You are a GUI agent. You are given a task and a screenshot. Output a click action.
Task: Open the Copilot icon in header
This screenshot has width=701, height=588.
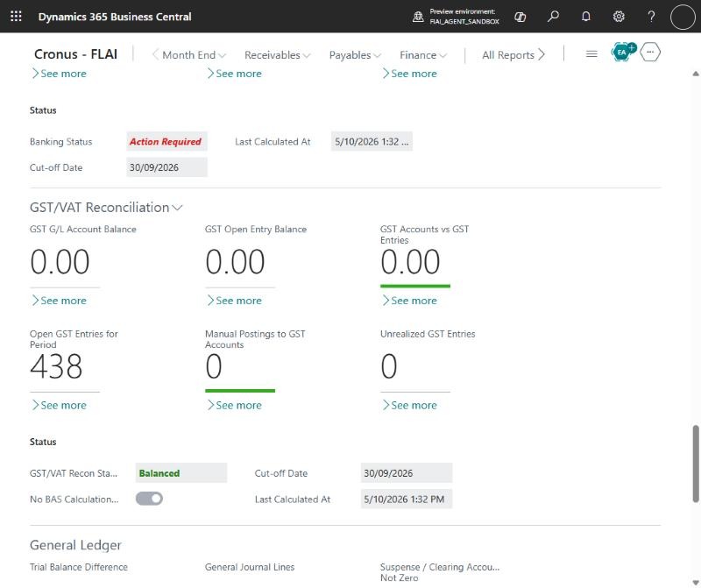click(520, 17)
